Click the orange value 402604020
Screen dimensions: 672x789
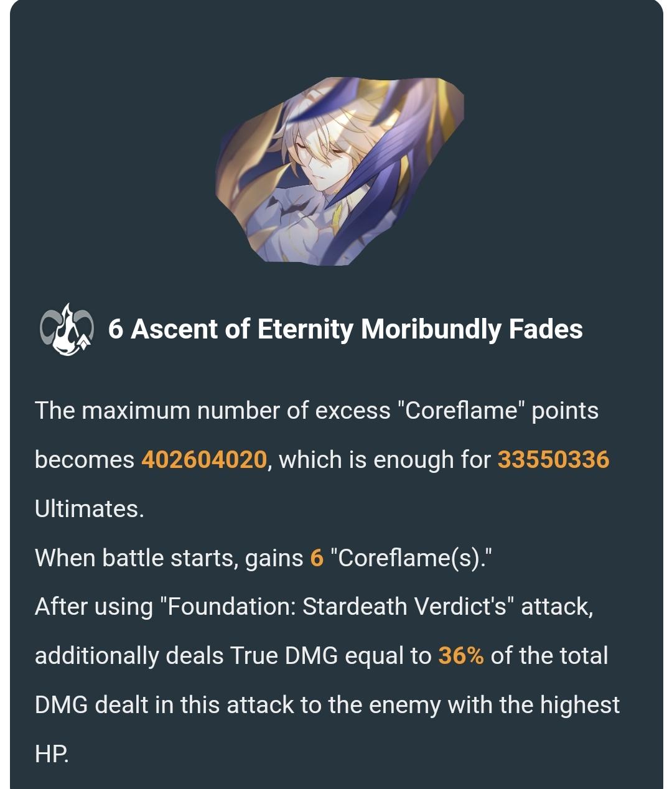click(x=204, y=460)
